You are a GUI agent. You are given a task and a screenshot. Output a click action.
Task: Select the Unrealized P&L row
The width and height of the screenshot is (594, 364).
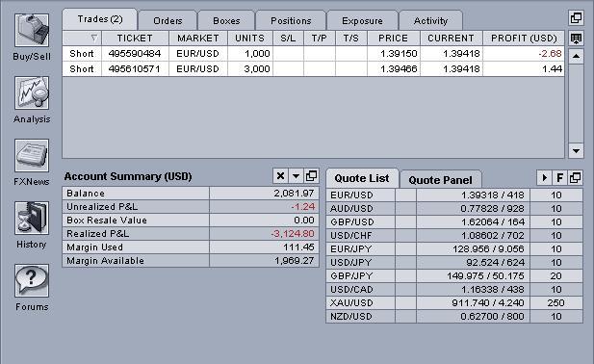(x=191, y=207)
